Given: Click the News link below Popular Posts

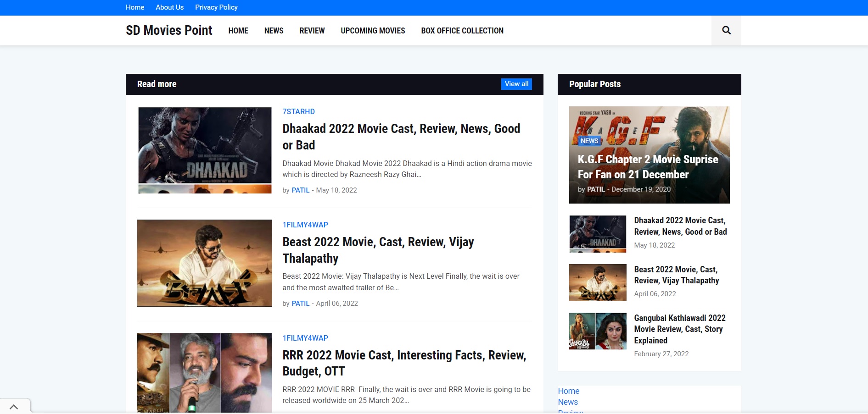Looking at the screenshot, I should coord(568,402).
